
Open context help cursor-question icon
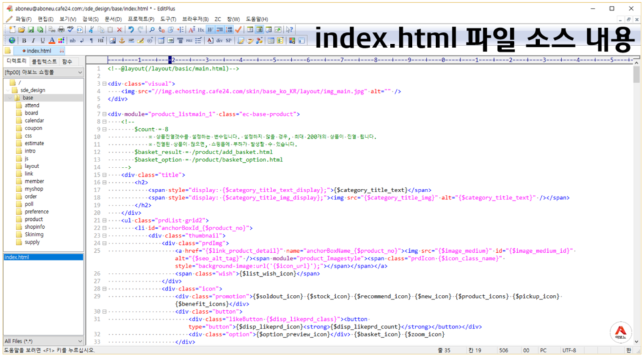pos(289,29)
